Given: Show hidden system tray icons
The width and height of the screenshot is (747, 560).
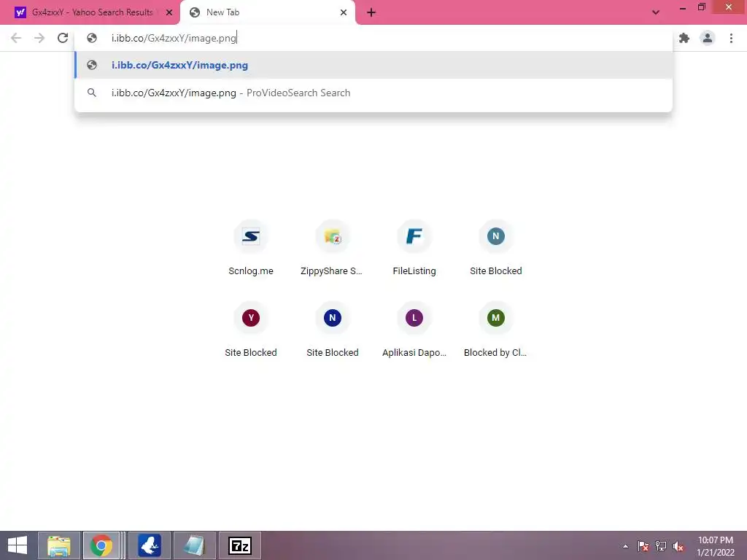Looking at the screenshot, I should click(625, 546).
